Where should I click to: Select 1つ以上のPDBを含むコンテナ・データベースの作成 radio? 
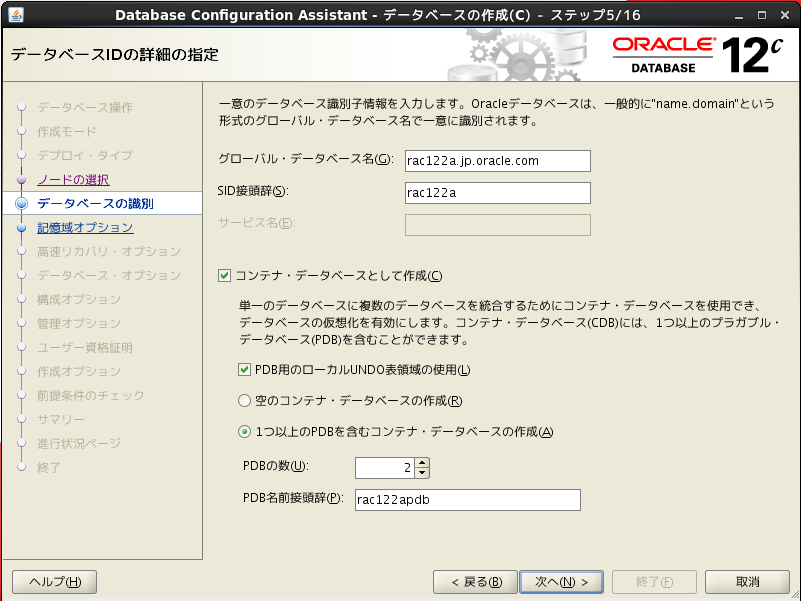click(244, 432)
